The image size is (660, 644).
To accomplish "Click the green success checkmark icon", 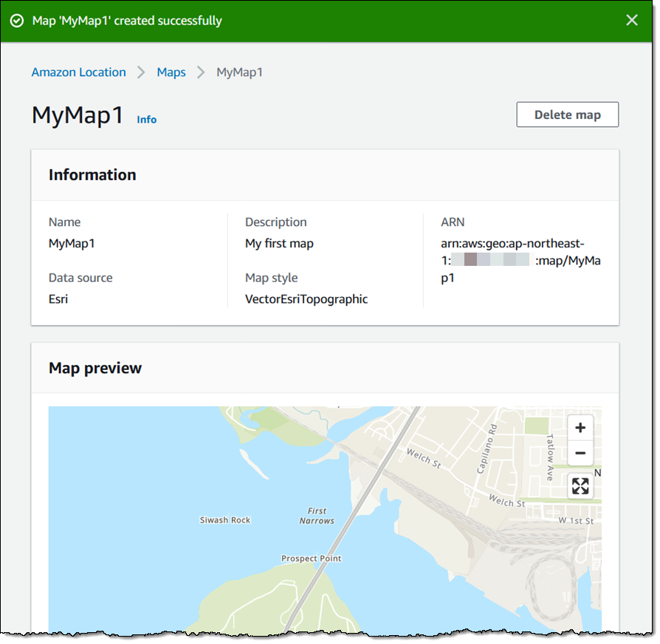I will [x=17, y=21].
